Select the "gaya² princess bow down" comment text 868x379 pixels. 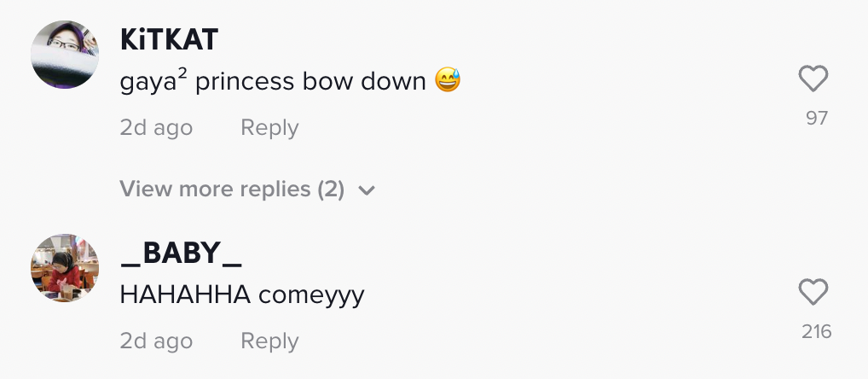point(273,82)
